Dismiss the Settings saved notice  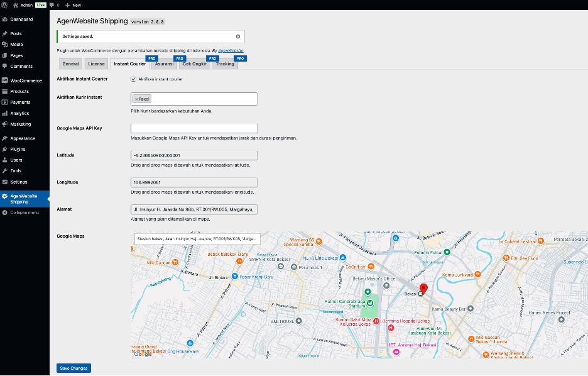[237, 36]
